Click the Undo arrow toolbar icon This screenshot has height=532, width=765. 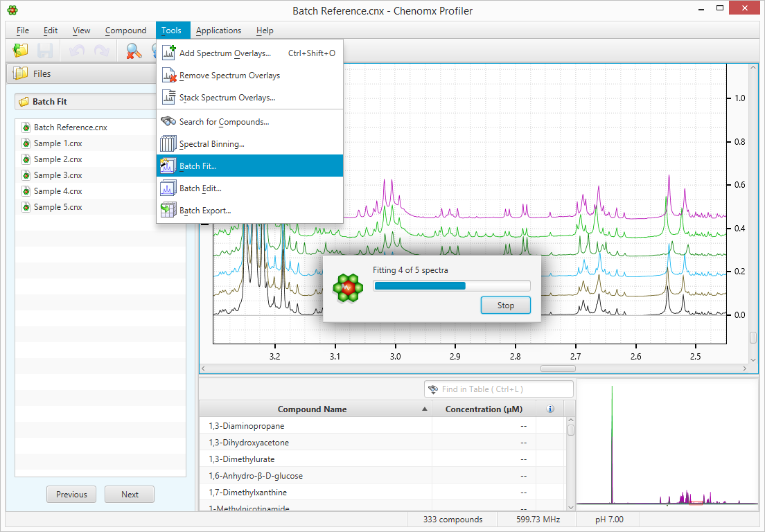pos(77,51)
